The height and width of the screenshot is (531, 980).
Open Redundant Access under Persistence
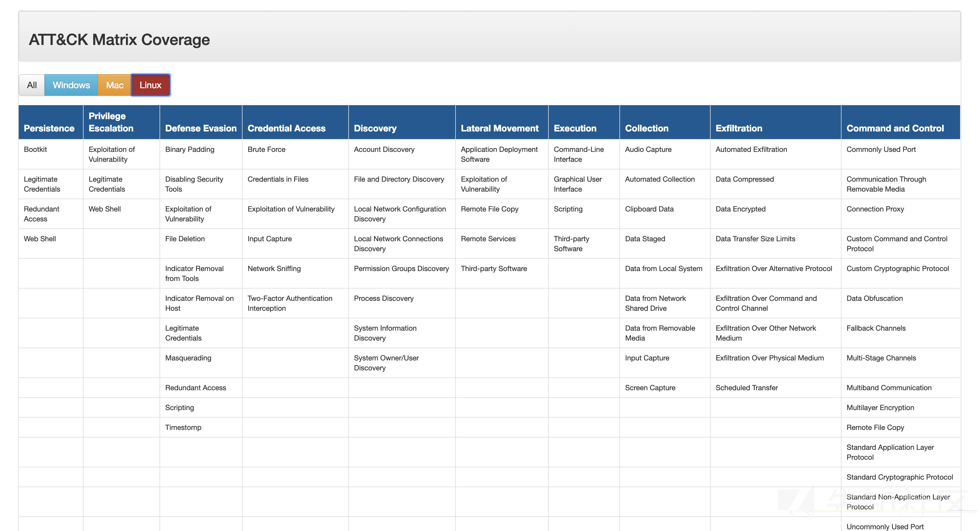tap(41, 214)
